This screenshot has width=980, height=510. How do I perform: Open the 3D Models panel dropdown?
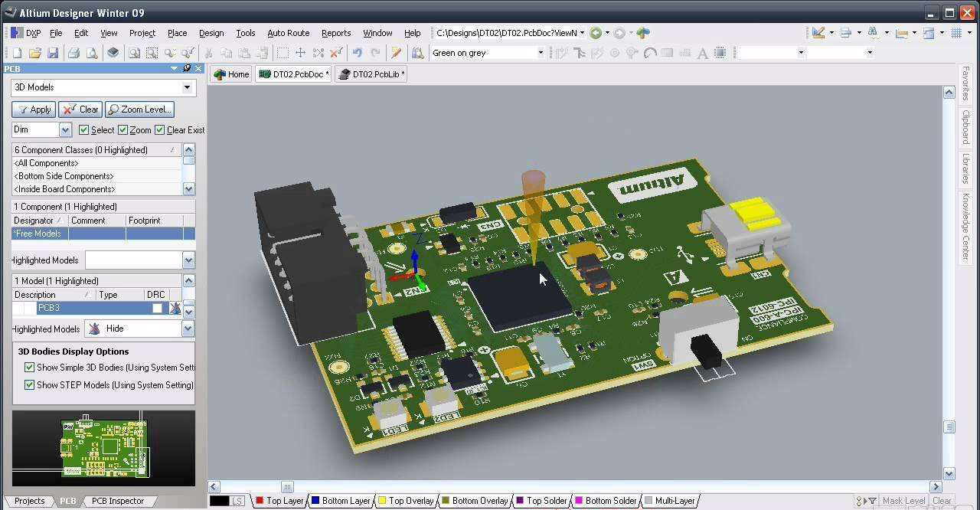tap(187, 87)
